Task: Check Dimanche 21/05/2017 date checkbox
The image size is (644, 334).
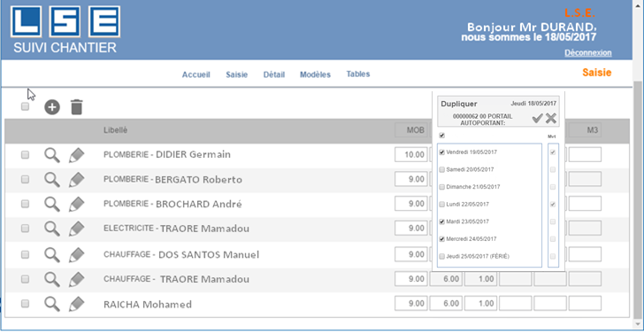Action: [442, 187]
